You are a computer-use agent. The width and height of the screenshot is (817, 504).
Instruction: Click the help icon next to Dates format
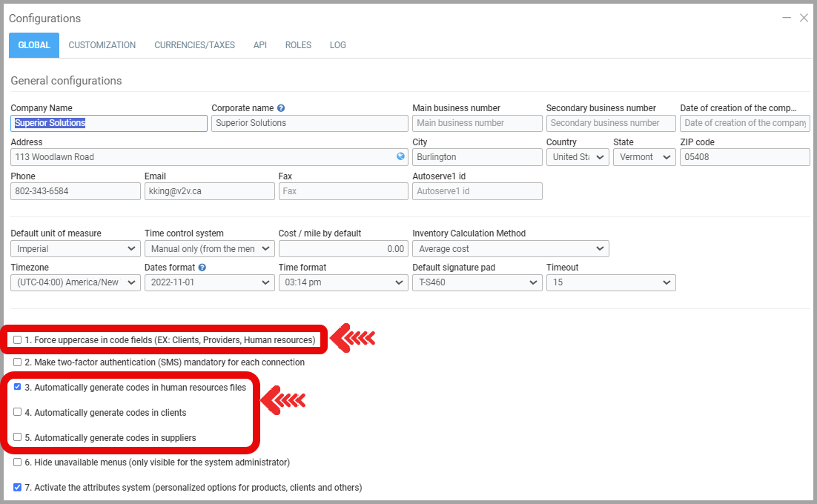[x=202, y=268]
